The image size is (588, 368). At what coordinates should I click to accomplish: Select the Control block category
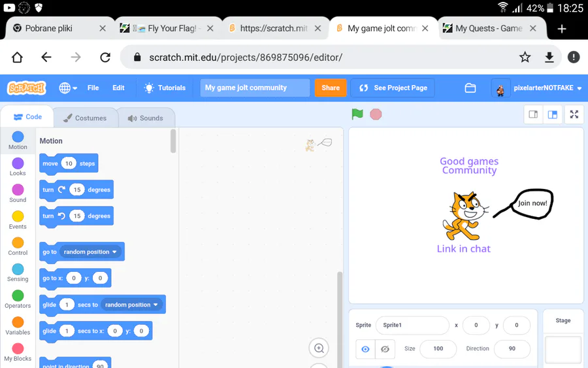point(18,246)
